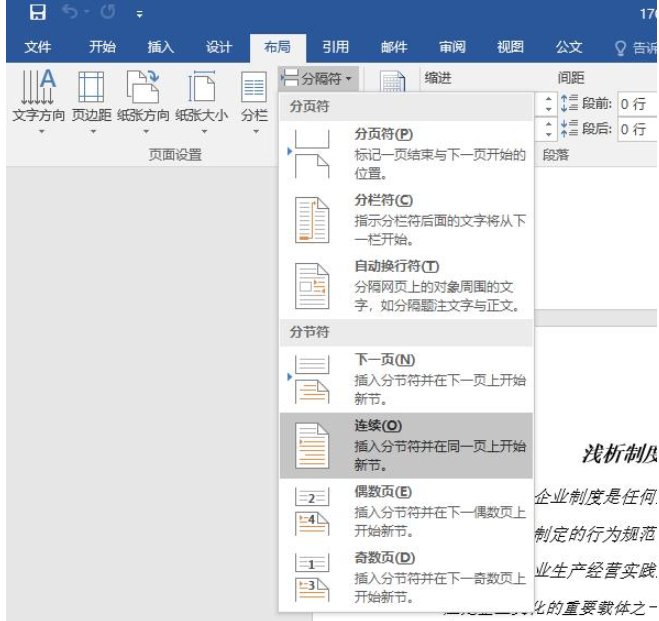Select Continuous (连续) section break
The width and height of the screenshot is (659, 621).
click(x=406, y=442)
